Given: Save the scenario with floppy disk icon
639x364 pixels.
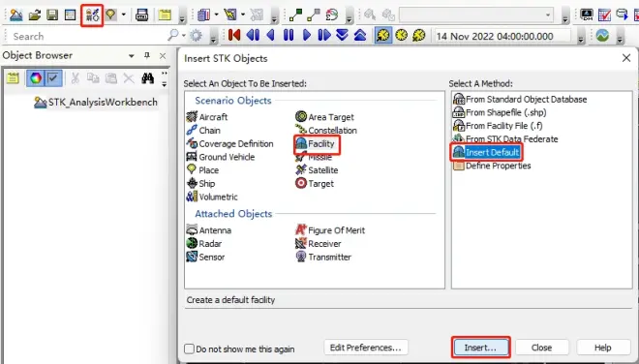Looking at the screenshot, I should (x=52, y=15).
